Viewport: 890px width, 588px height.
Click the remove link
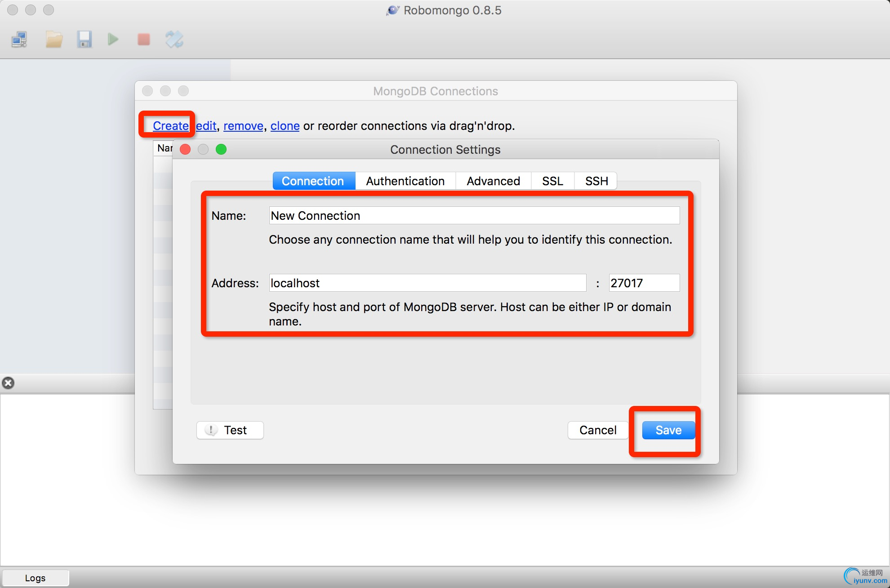click(243, 125)
